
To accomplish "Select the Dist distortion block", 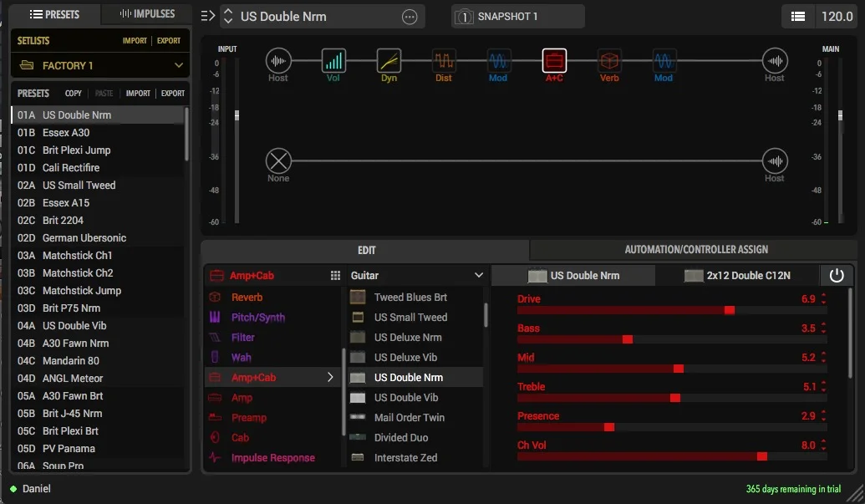I will point(444,61).
